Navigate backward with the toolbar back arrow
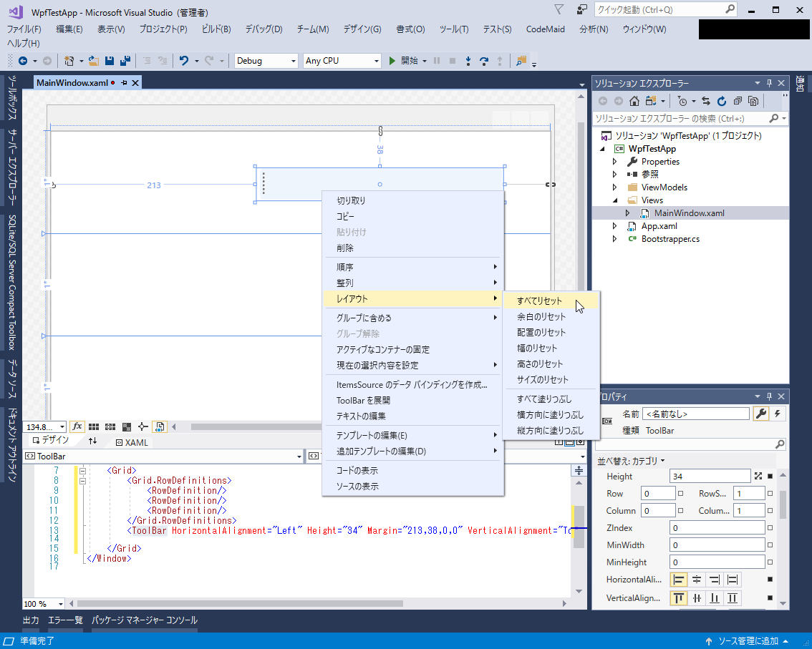Image resolution: width=812 pixels, height=649 pixels. [x=23, y=61]
